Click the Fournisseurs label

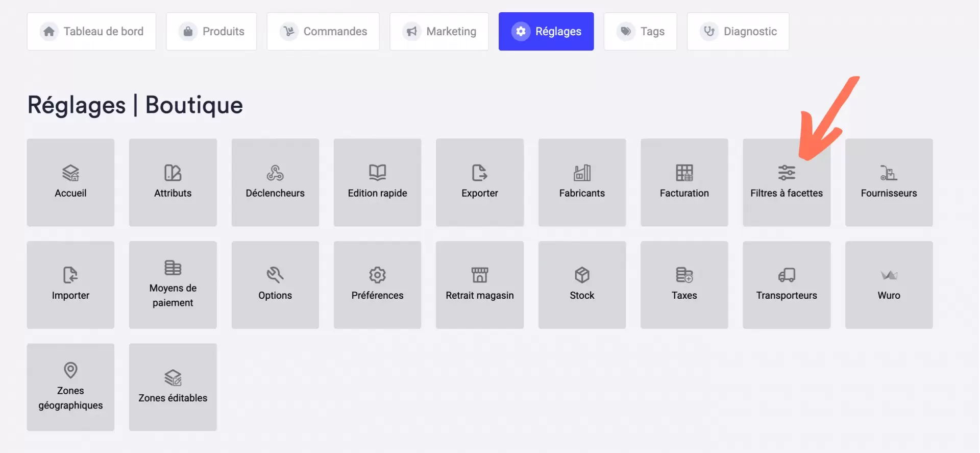pyautogui.click(x=889, y=193)
